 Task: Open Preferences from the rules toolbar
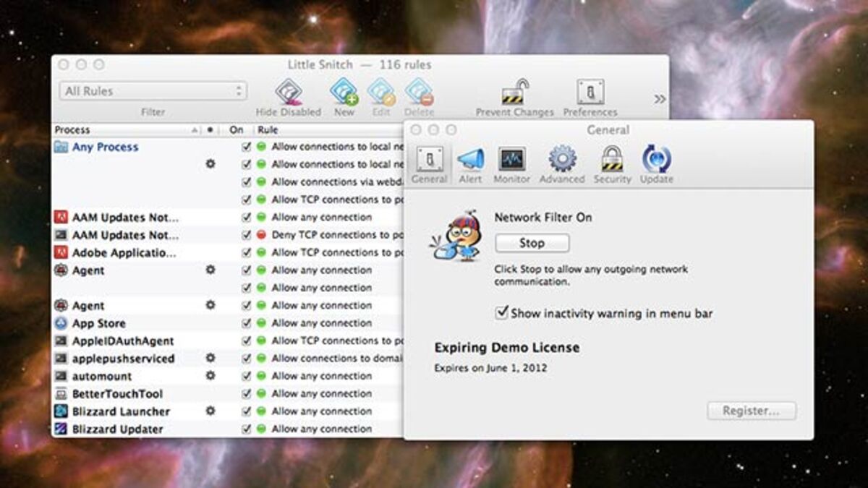[x=590, y=93]
